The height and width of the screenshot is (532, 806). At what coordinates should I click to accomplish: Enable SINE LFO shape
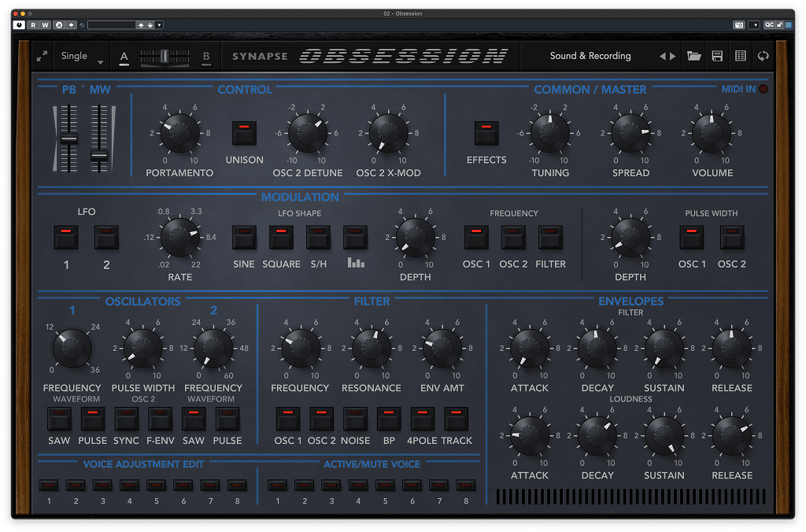[244, 238]
